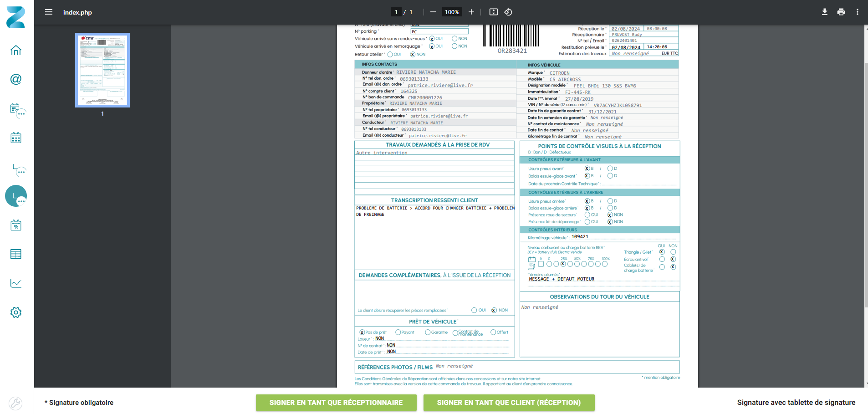Open the table grid icon in sidebar
Viewport: 868px width, 414px height.
pyautogui.click(x=16, y=254)
